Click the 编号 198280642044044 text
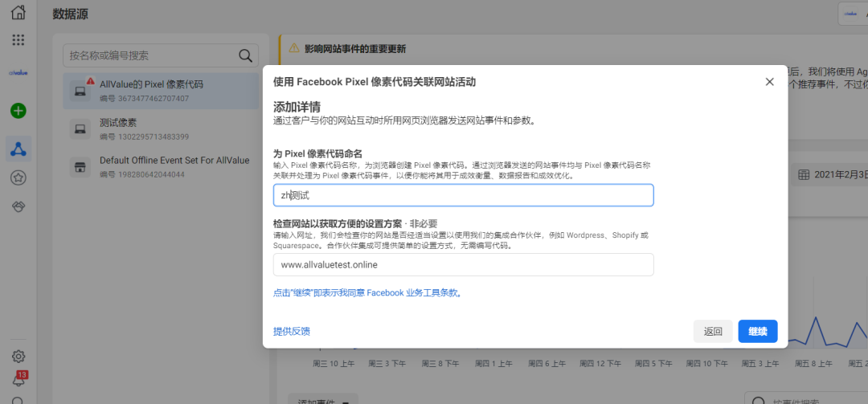Image resolution: width=868 pixels, height=404 pixels. tap(141, 174)
